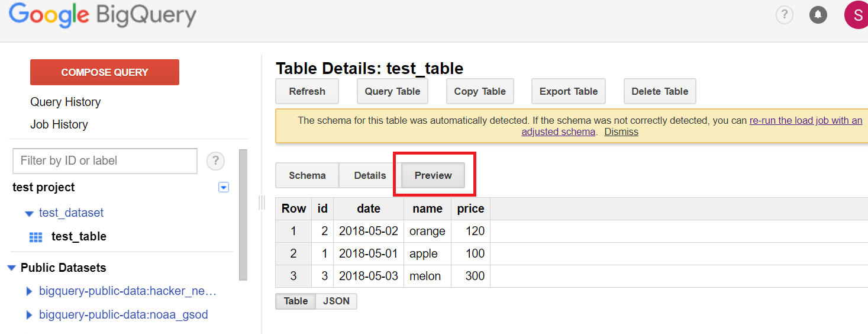Select the Preview tab
Viewport: 868px width, 334px height.
coord(433,175)
